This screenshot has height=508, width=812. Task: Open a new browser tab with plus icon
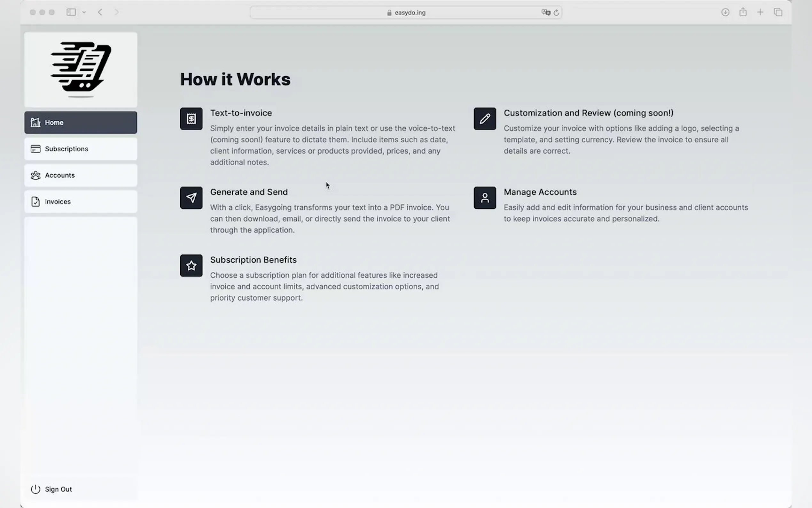(760, 12)
